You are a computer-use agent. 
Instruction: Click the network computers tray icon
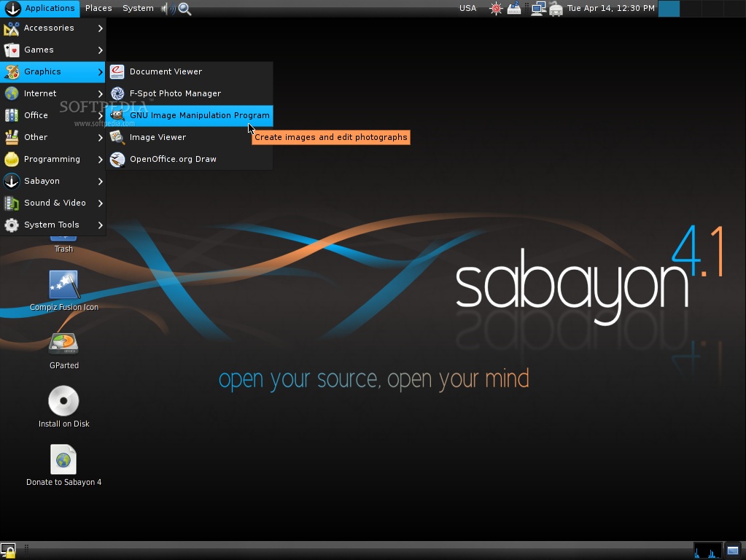539,9
